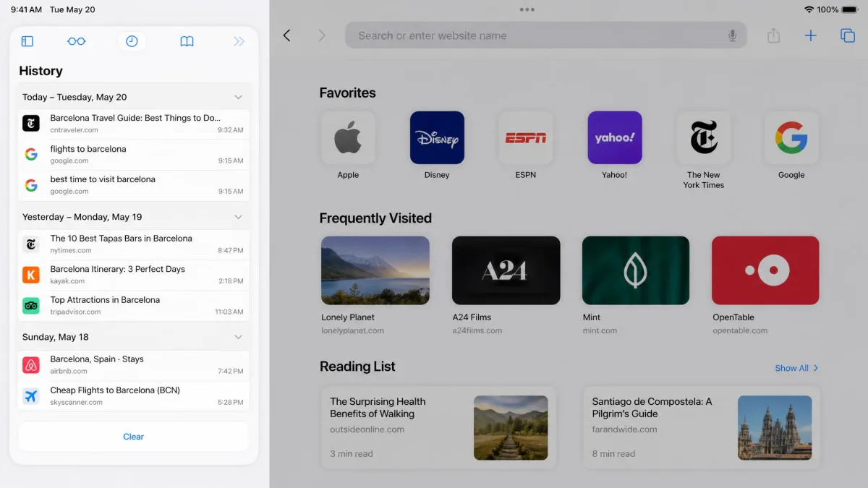Click the cntraveler site icon
Screen dimensions: 868x488
[31, 124]
